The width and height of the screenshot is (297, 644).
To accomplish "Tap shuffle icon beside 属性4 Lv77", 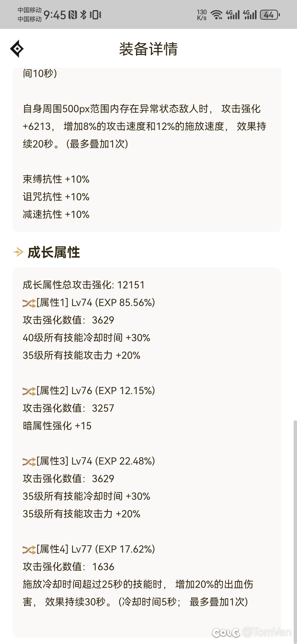I will tap(29, 550).
